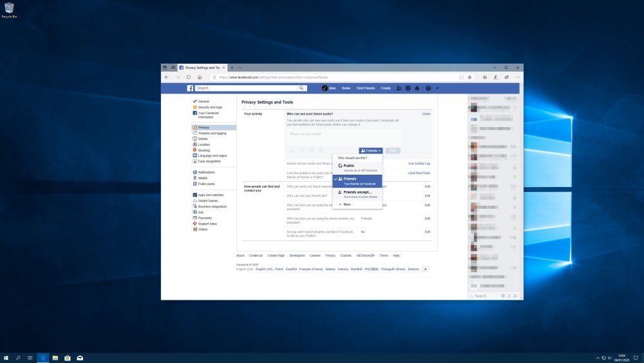
Task: Click Home link in Facebook header
Action: (x=346, y=88)
